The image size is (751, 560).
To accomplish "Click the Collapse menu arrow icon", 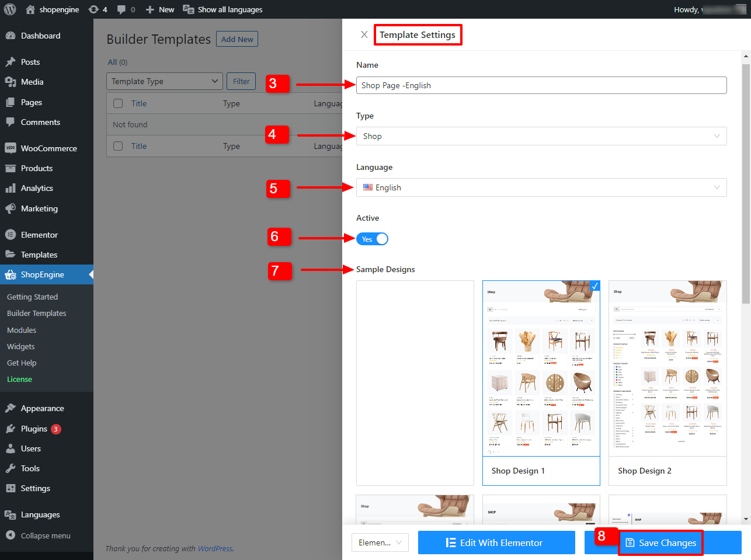I will (x=11, y=535).
